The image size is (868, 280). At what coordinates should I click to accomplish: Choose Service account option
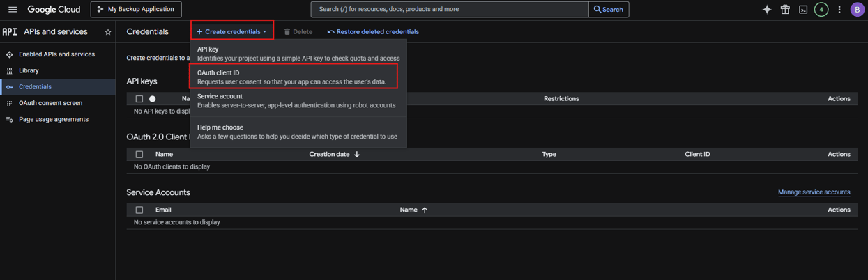298,100
